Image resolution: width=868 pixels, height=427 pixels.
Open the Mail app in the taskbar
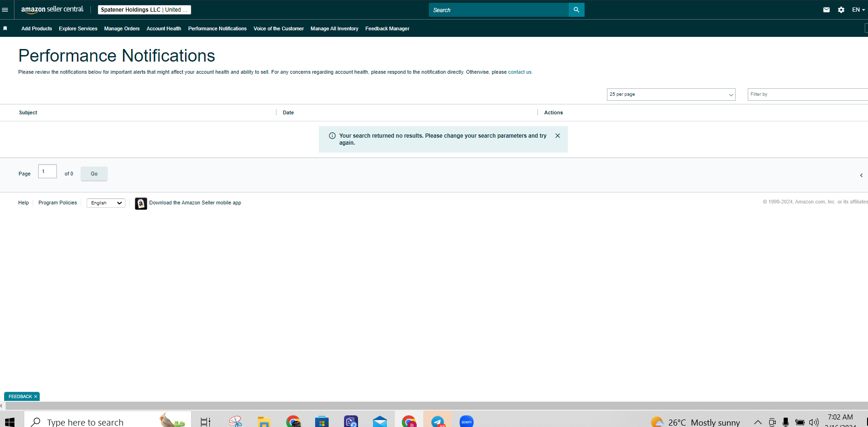tap(380, 421)
